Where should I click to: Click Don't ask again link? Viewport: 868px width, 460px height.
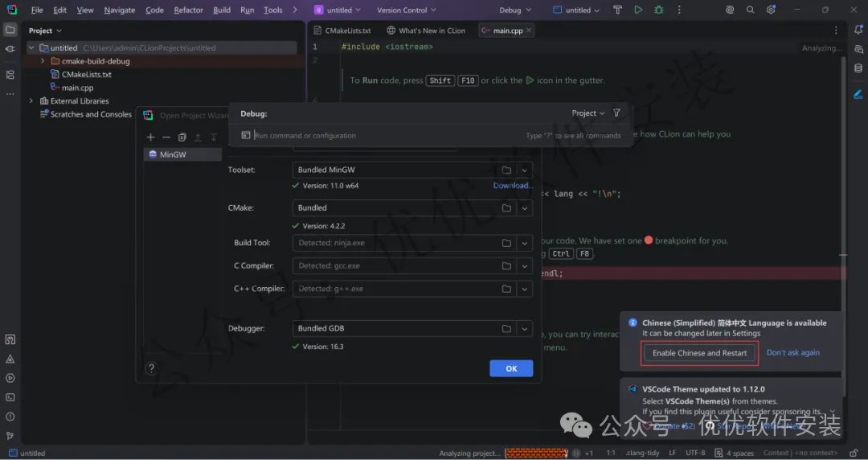[792, 352]
